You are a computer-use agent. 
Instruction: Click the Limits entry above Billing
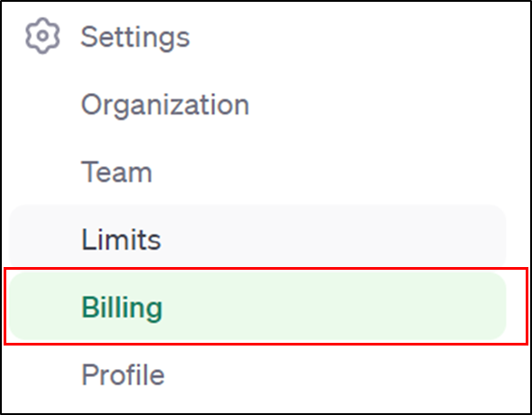tap(121, 239)
